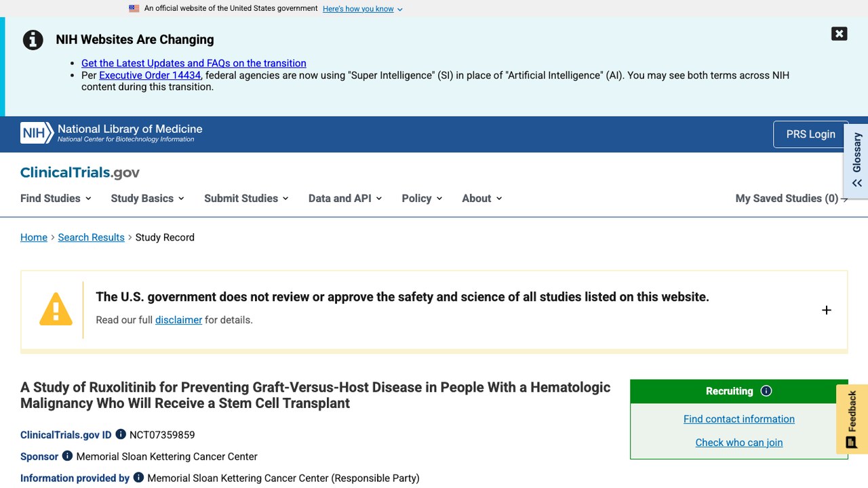Image resolution: width=868 pixels, height=488 pixels.
Task: Expand the disclaimer with plus icon
Action: (827, 310)
